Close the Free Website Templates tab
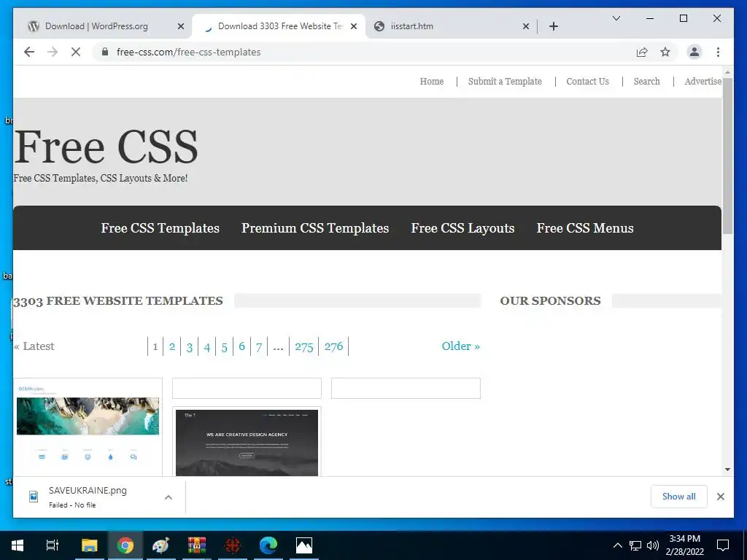The image size is (747, 560). pyautogui.click(x=354, y=26)
